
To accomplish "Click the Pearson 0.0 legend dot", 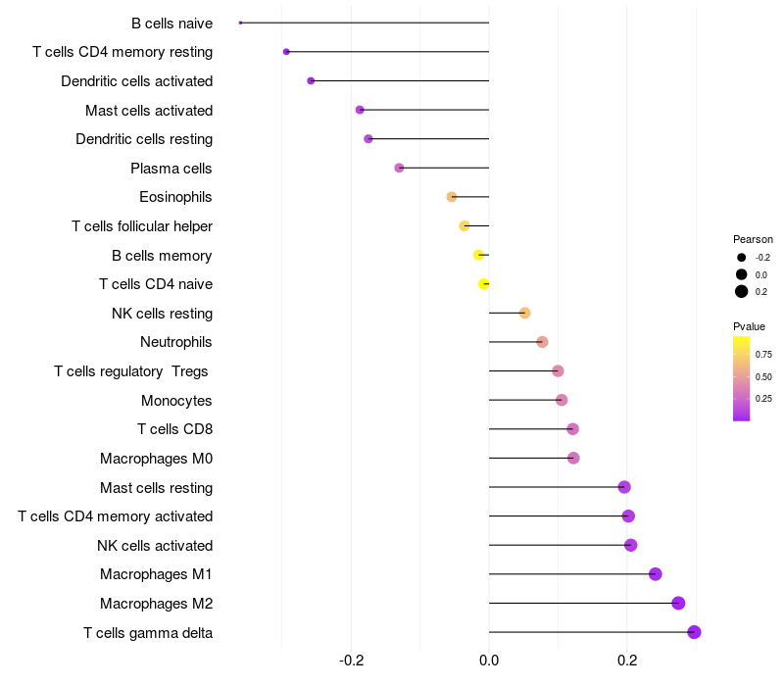I will pos(742,274).
